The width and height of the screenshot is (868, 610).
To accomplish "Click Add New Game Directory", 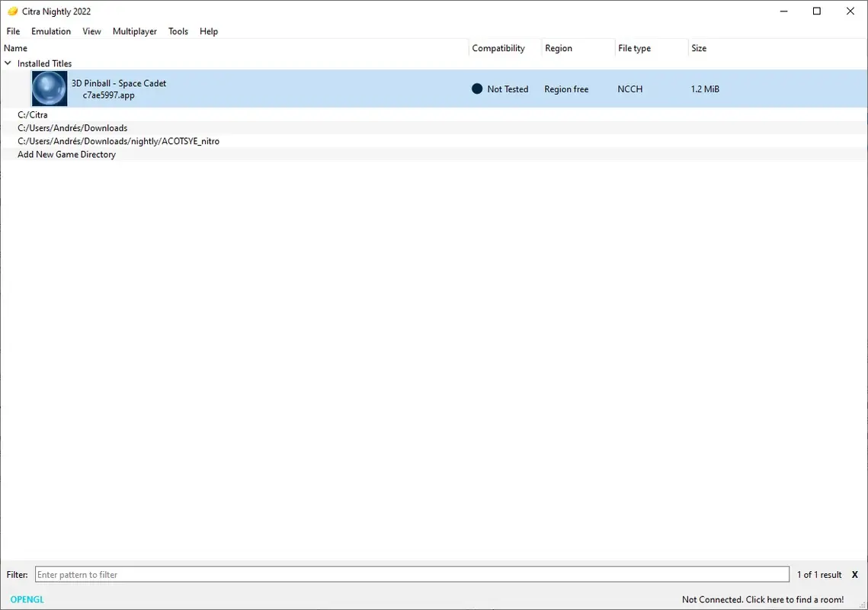I will (66, 154).
